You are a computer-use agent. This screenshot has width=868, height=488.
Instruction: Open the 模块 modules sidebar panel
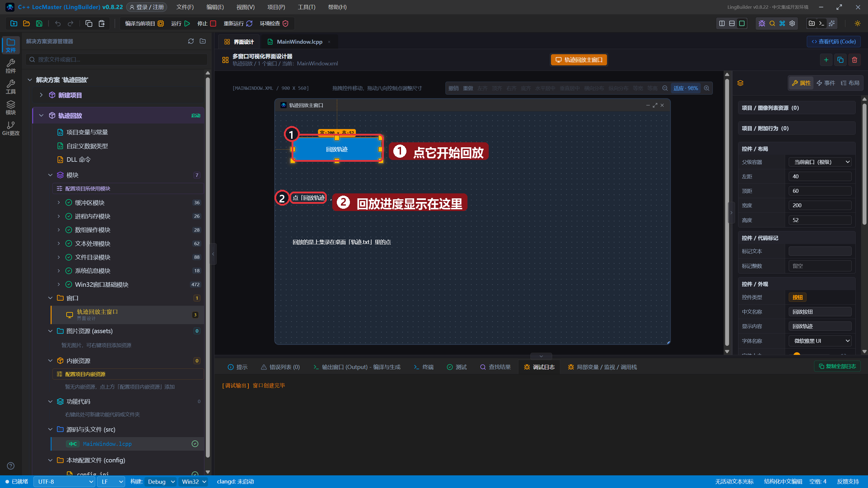[x=11, y=108]
